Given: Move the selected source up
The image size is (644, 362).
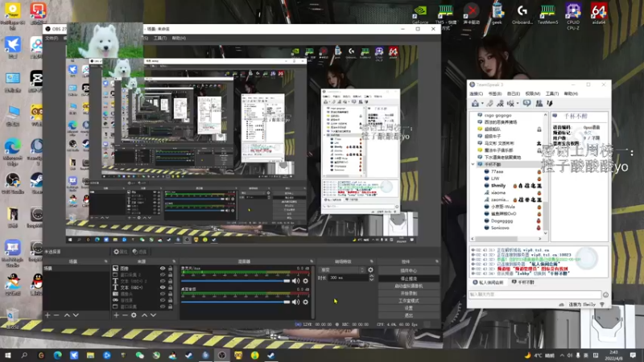Looking at the screenshot, I should click(144, 315).
